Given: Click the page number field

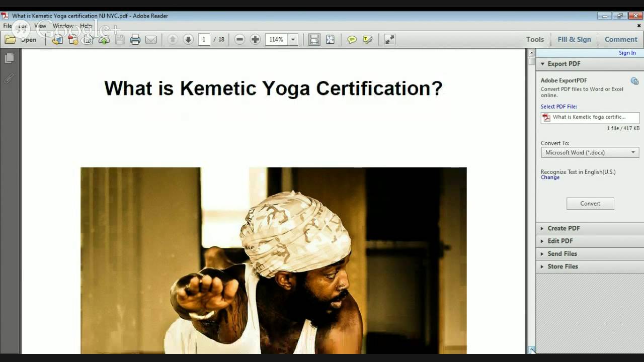Looking at the screenshot, I should click(204, 39).
